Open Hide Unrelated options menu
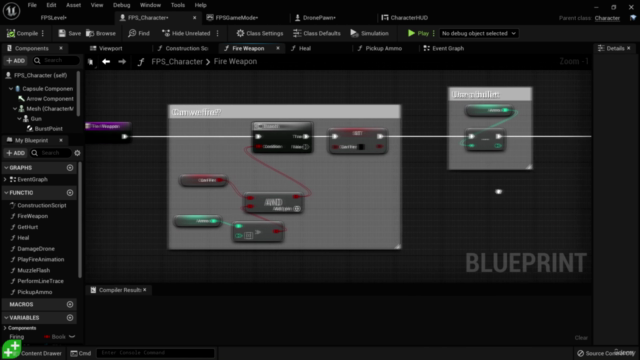640x360 pixels. point(218,33)
